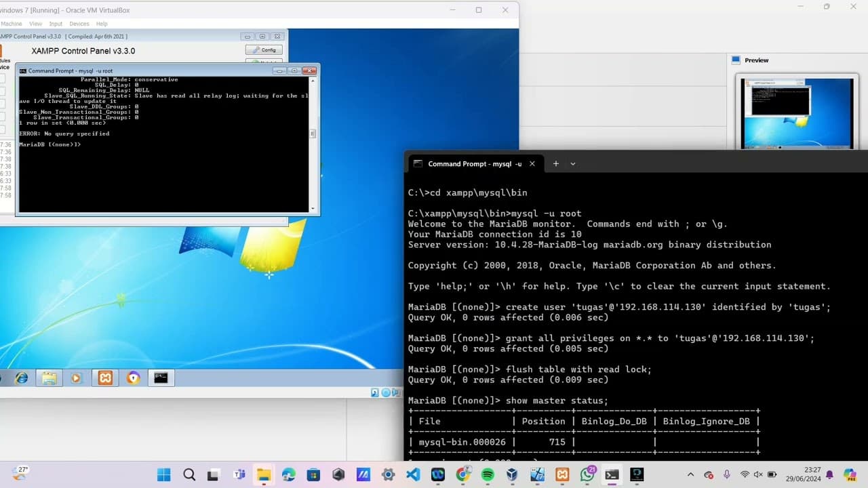Click the 'mysql-bin.000026' file cell
868x488 pixels.
pyautogui.click(x=462, y=442)
